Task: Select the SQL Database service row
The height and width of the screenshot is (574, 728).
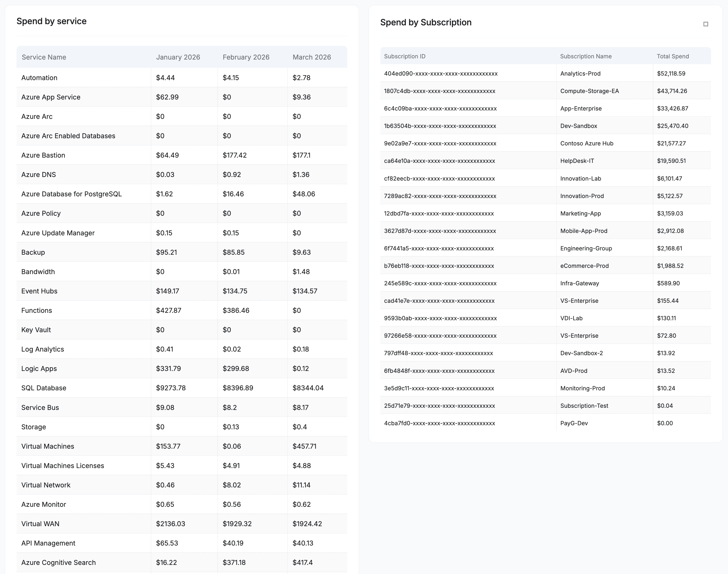Action: [182, 388]
